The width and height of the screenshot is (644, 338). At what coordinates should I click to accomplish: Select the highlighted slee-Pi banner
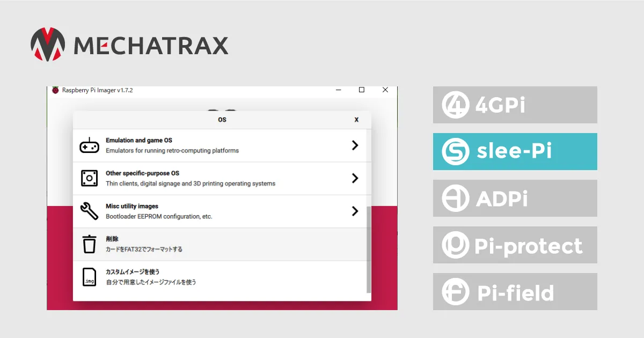pos(515,151)
